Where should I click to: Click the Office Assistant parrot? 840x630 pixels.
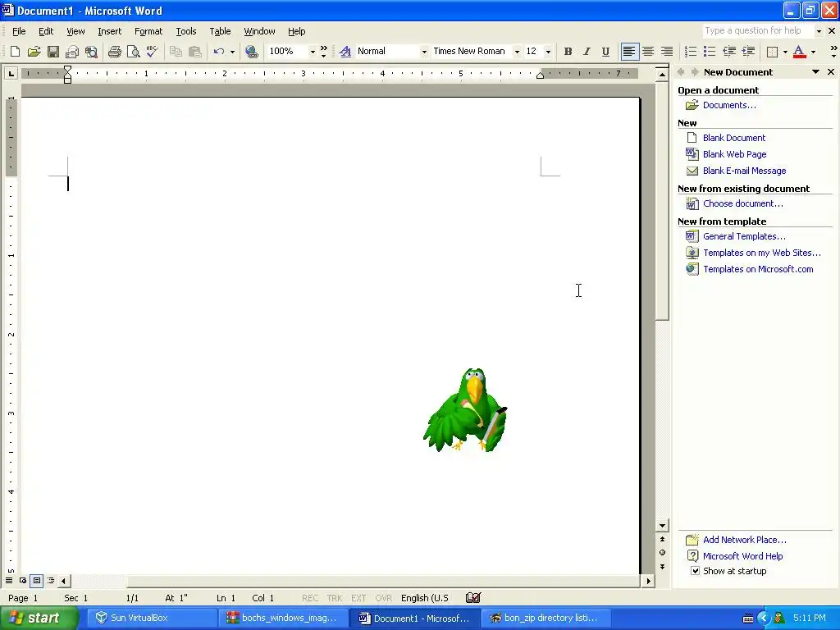[x=465, y=410]
